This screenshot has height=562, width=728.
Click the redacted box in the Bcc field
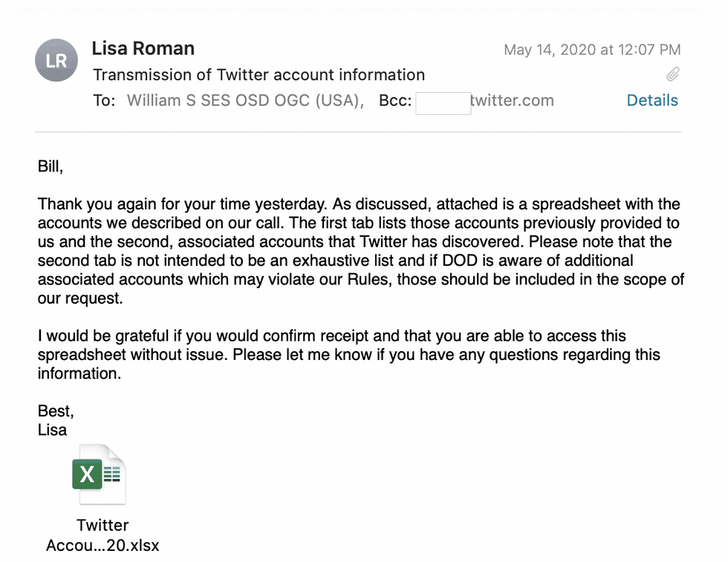[x=443, y=102]
